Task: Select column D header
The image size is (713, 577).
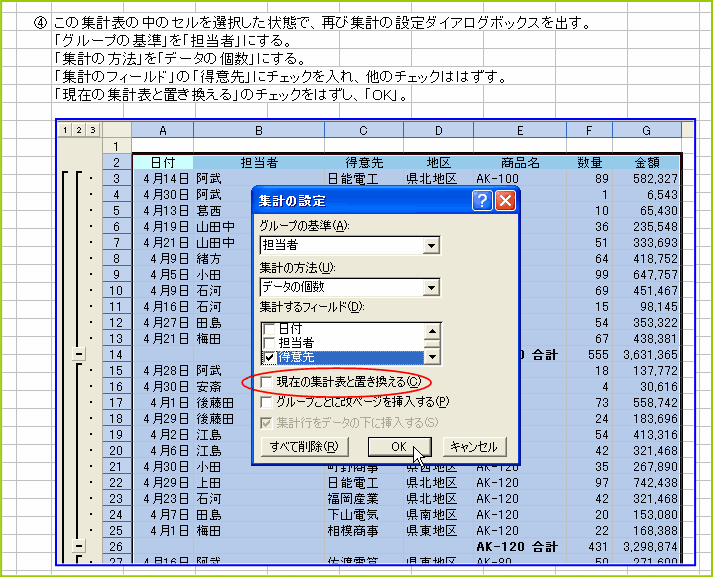Action: tap(438, 130)
